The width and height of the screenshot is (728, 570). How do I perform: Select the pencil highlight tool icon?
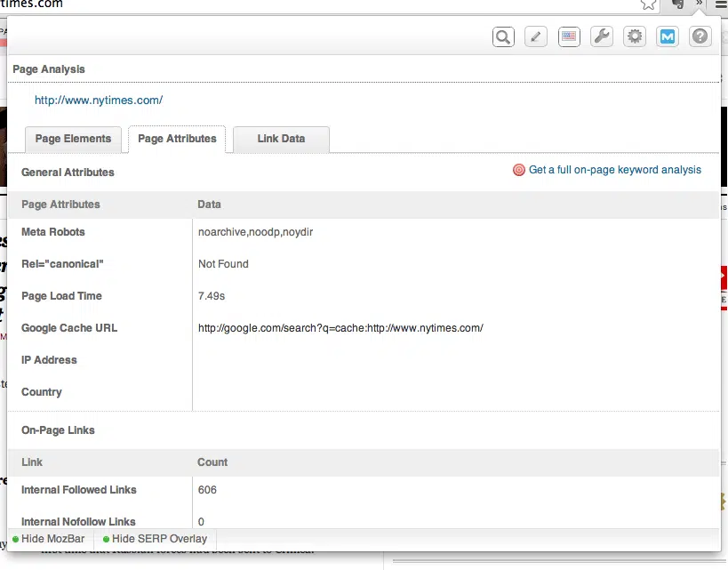click(535, 36)
